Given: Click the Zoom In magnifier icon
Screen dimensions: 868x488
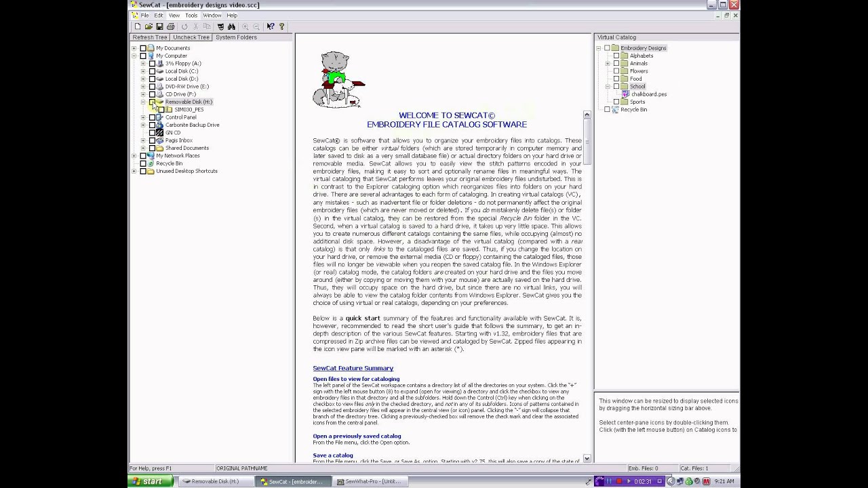Looking at the screenshot, I should pos(245,26).
